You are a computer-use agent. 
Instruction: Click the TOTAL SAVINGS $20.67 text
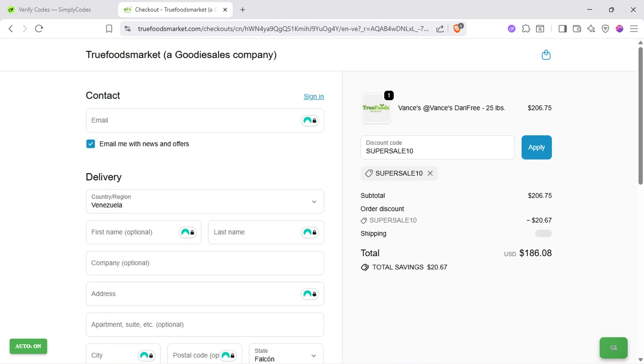pos(410,267)
